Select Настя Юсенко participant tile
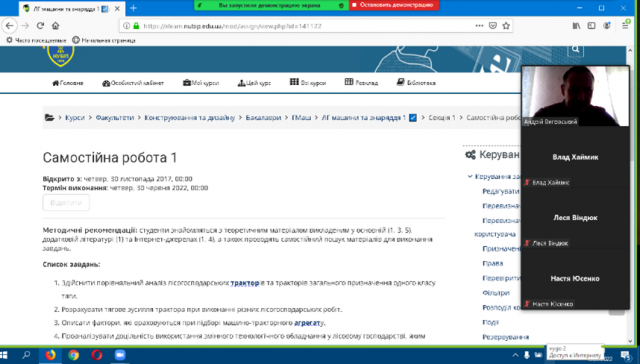 pyautogui.click(x=576, y=278)
